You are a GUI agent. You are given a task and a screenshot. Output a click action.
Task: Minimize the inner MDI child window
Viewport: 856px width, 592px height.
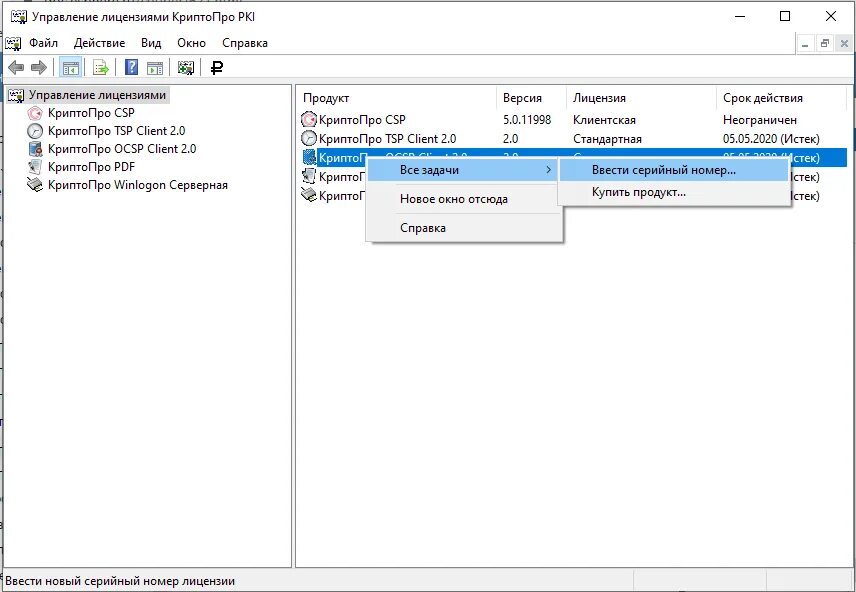(805, 44)
